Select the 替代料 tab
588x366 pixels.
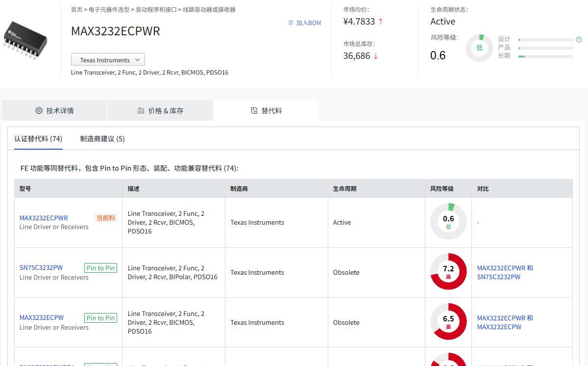[266, 110]
